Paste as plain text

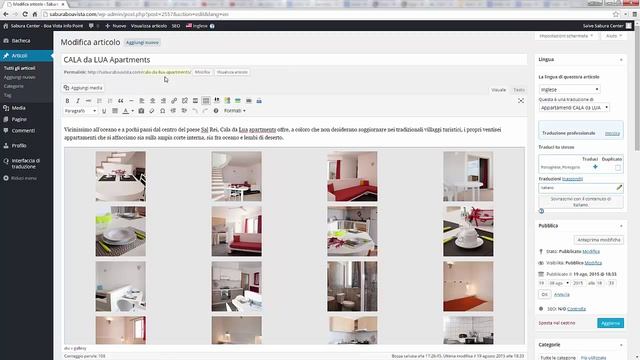pyautogui.click(x=141, y=111)
